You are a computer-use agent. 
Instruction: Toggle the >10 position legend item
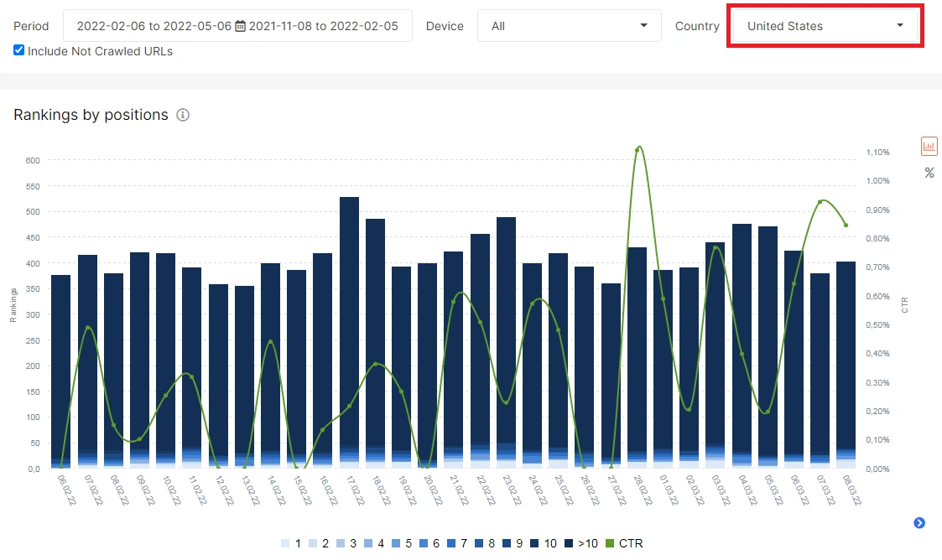click(x=582, y=543)
